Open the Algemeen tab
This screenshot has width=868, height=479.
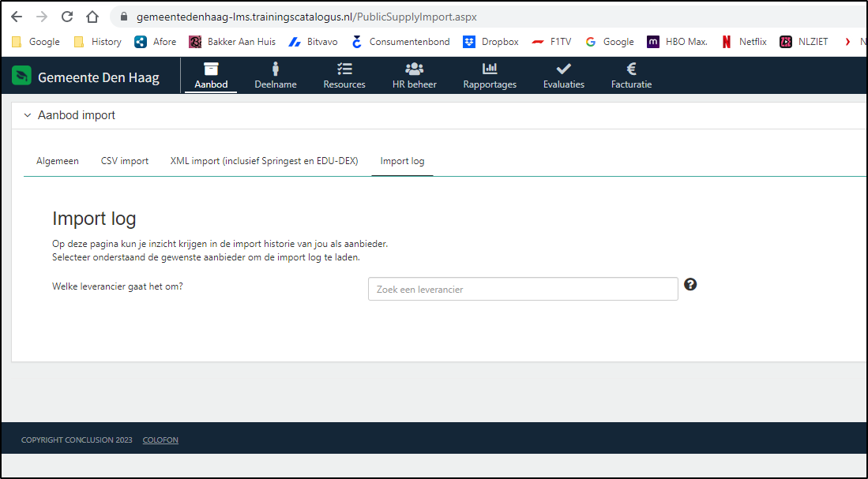click(x=57, y=160)
